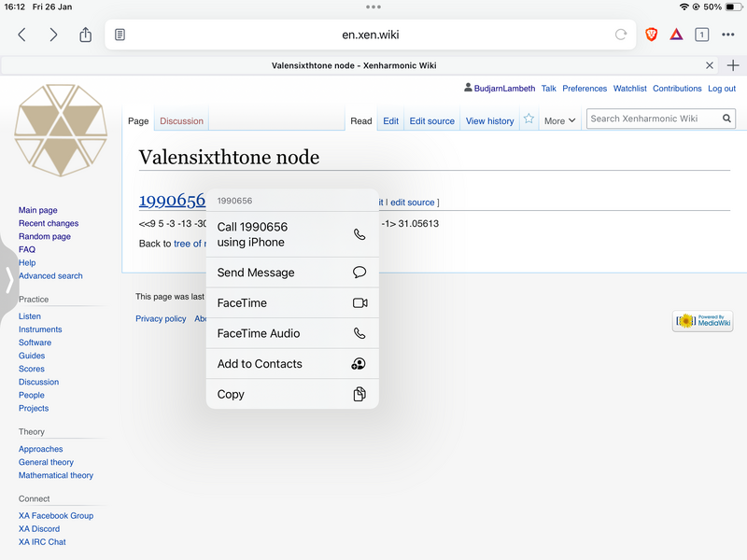Open Recent changes

click(49, 223)
